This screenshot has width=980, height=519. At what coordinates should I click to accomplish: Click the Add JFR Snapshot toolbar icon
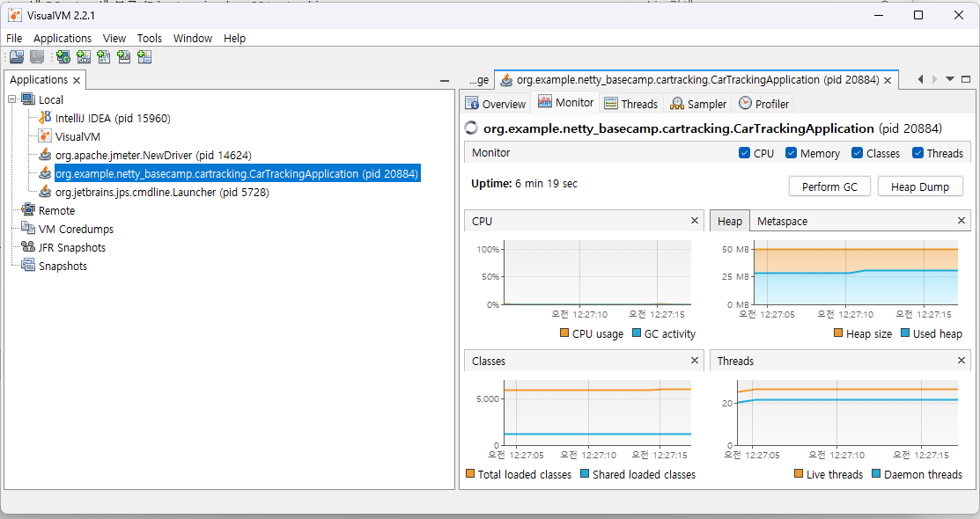click(x=124, y=57)
